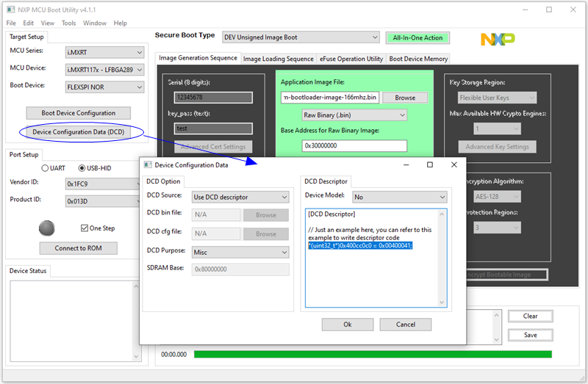Switch to Boot Device Memory tab
588x384 pixels.
(x=418, y=59)
